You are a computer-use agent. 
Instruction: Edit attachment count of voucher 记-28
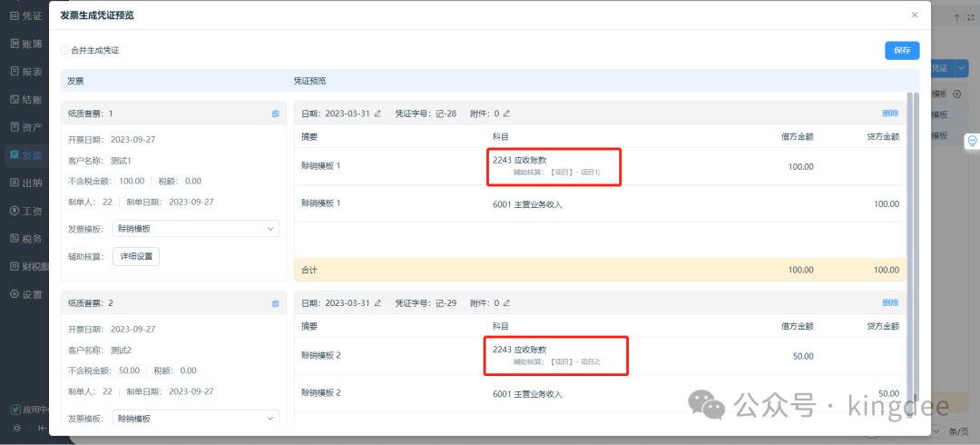tap(507, 114)
